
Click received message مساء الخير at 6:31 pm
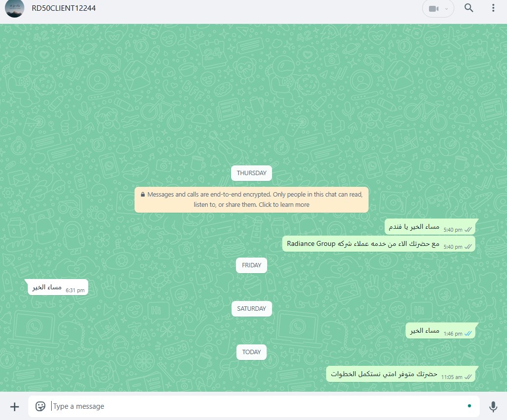click(58, 287)
